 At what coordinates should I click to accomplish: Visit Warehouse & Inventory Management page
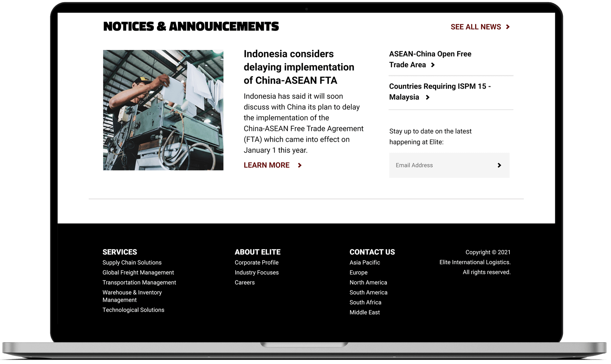click(x=132, y=296)
